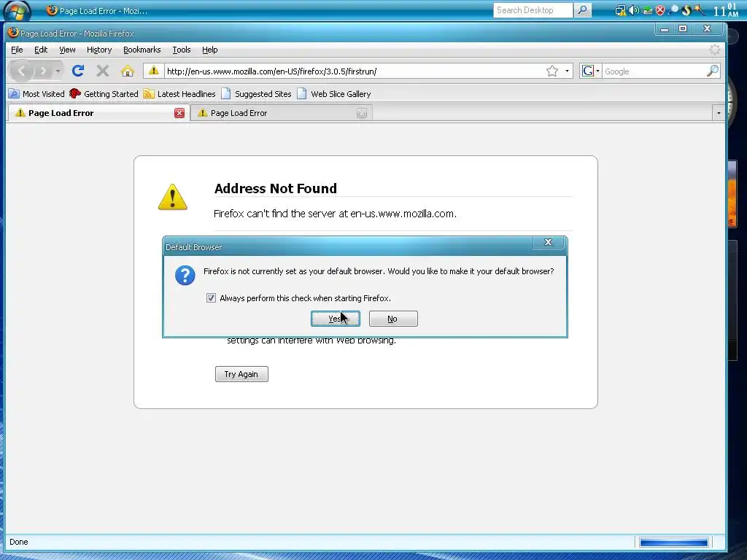Open the Help menu
This screenshot has height=560, width=747.
tap(209, 50)
